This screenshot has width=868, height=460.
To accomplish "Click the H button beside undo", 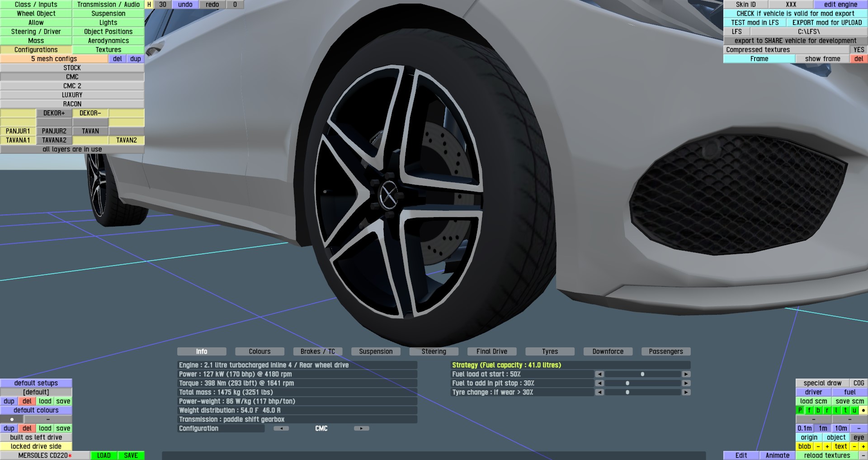I will [149, 5].
